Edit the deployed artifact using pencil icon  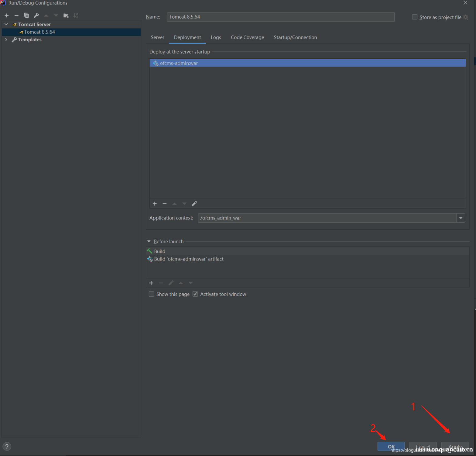pos(194,204)
